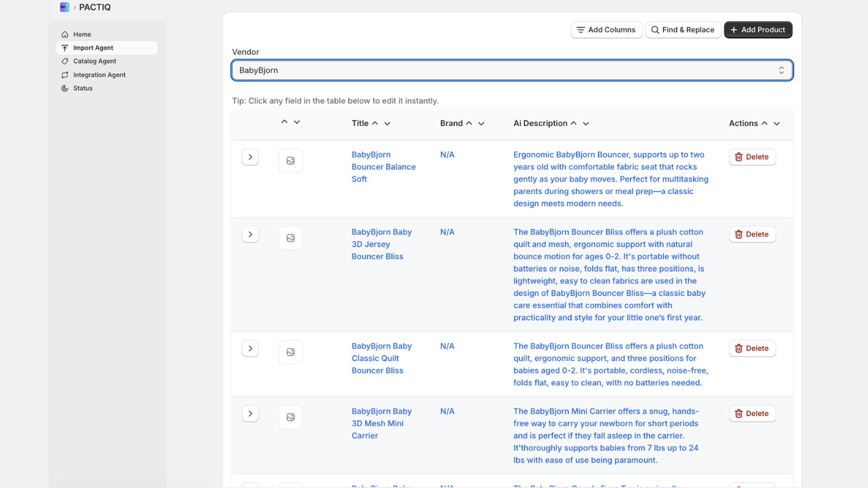Delete the 3D Jersey Bouncer Bliss product
The width and height of the screenshot is (868, 488).
[x=752, y=234]
